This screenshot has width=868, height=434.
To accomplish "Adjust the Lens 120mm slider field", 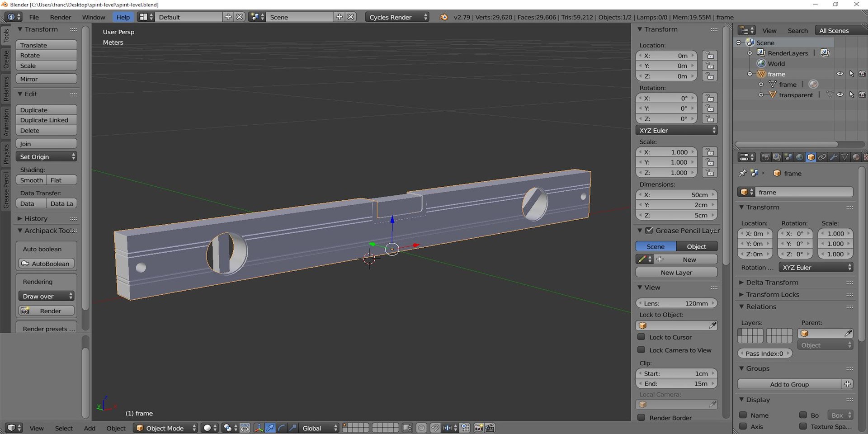I will 676,303.
